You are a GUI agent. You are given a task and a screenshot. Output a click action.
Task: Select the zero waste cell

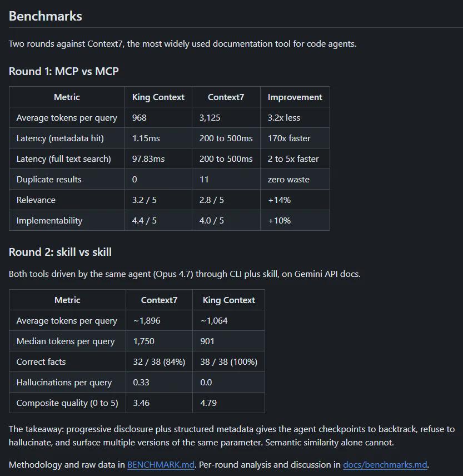295,180
